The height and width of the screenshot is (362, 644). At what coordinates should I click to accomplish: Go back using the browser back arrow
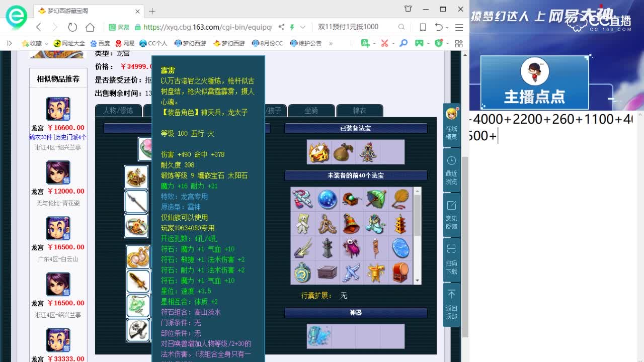(38, 27)
